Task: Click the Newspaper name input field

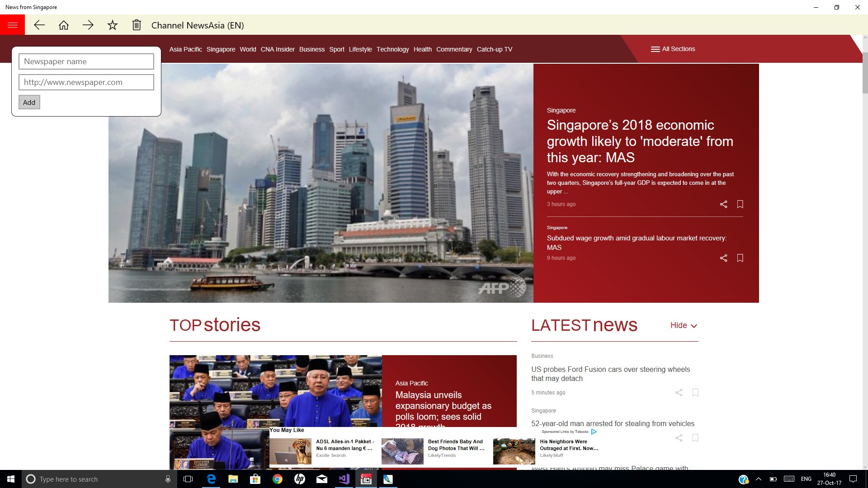Action: coord(86,61)
